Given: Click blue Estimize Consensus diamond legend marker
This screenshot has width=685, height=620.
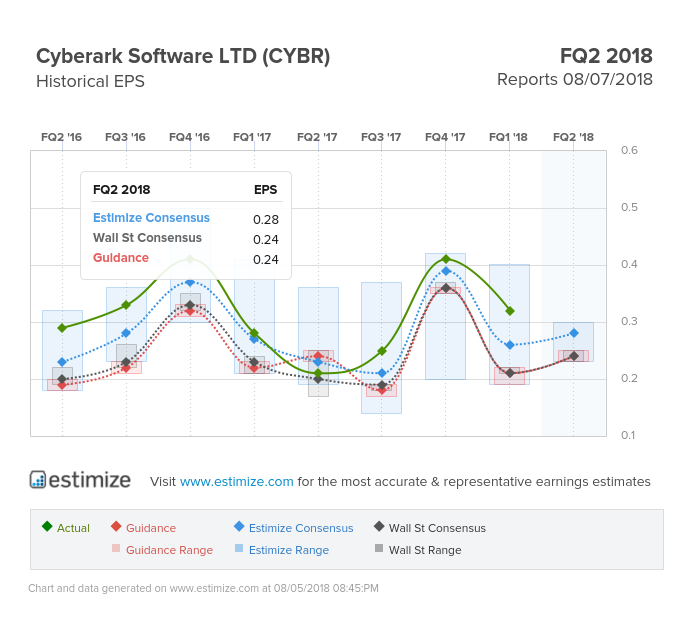Looking at the screenshot, I should [x=239, y=526].
